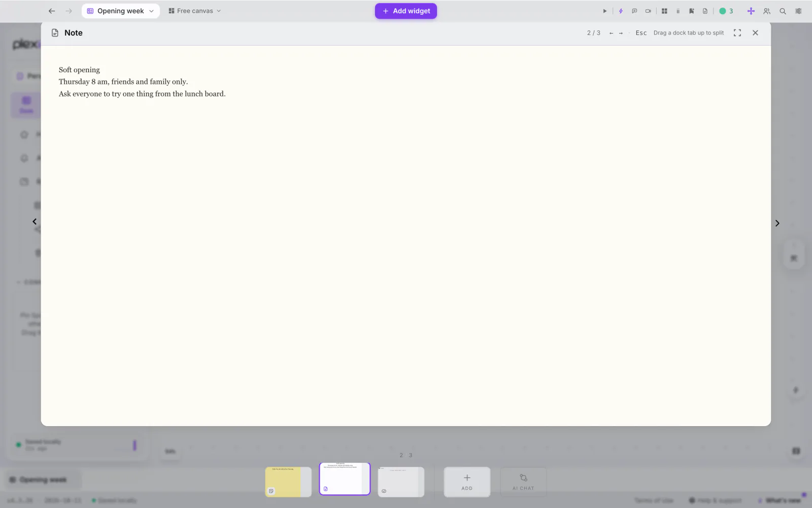Go back with the left arrow icon
Screen dimensions: 812x508
point(52,11)
